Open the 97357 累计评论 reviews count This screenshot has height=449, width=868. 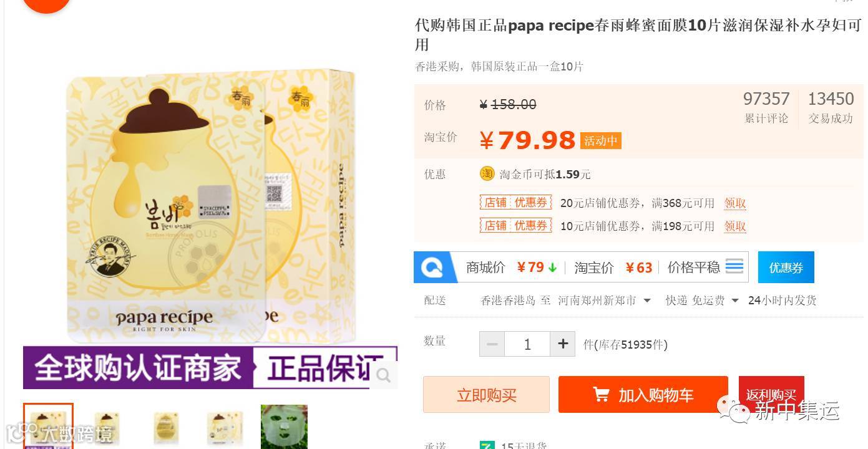pyautogui.click(x=766, y=107)
